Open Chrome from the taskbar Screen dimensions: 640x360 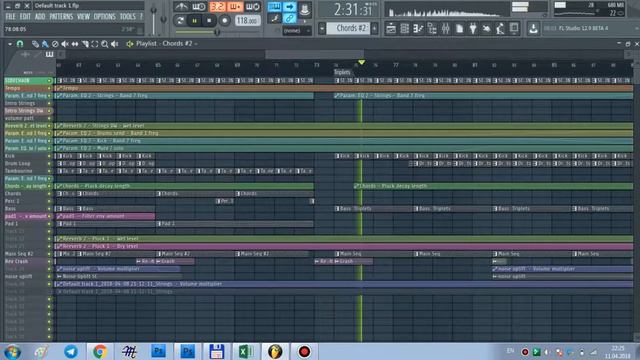100,351
